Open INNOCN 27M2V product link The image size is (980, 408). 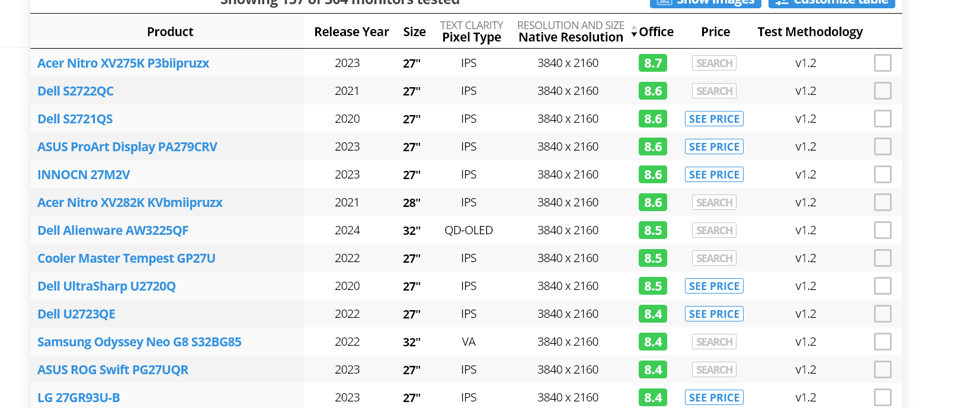(x=84, y=174)
